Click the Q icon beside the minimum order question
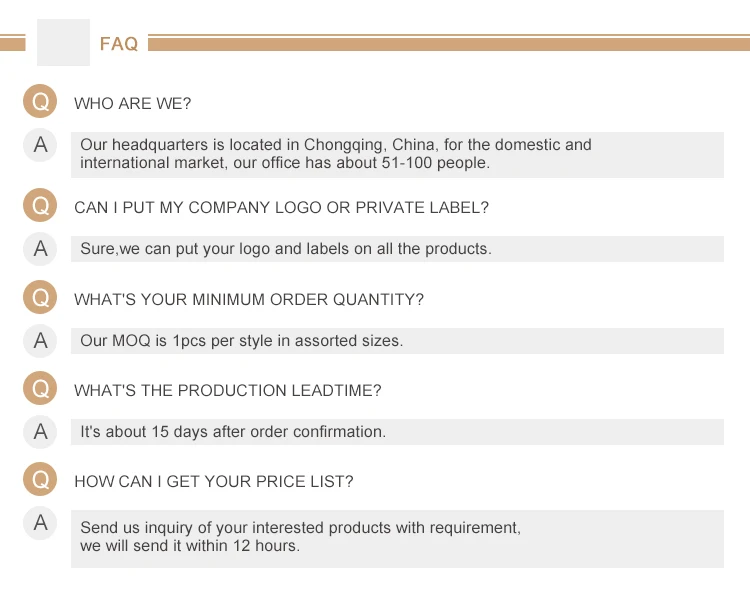The image size is (750, 611). (x=40, y=298)
